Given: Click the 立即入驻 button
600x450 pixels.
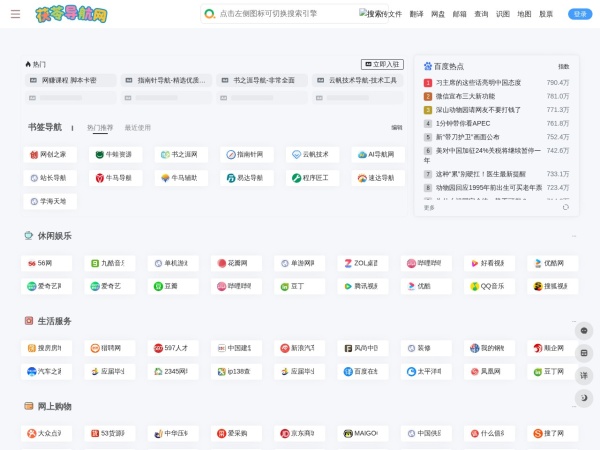Looking at the screenshot, I should tap(382, 64).
